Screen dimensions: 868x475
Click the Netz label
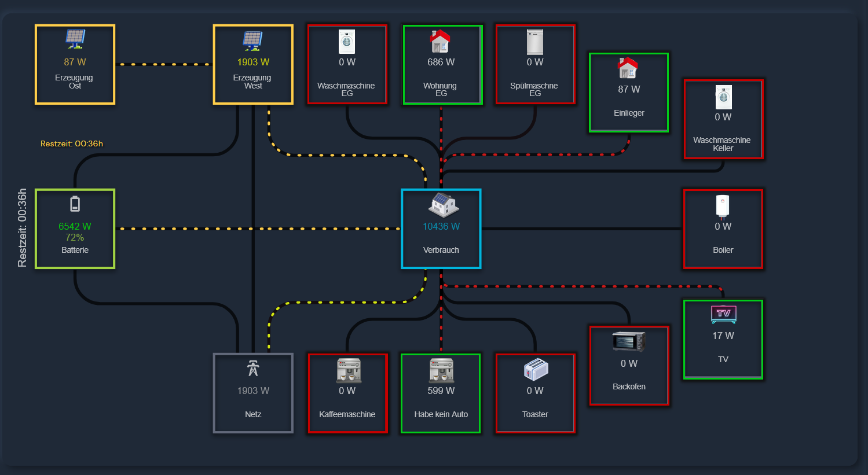[x=253, y=414]
